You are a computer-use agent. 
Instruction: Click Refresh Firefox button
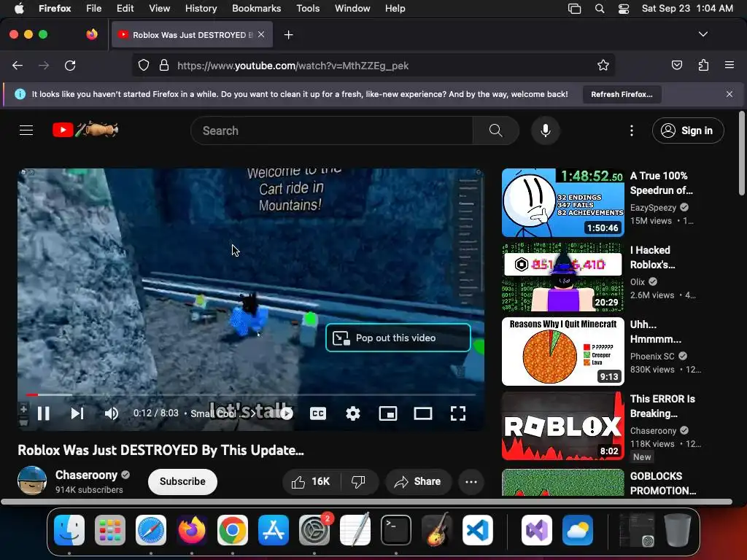click(x=622, y=94)
